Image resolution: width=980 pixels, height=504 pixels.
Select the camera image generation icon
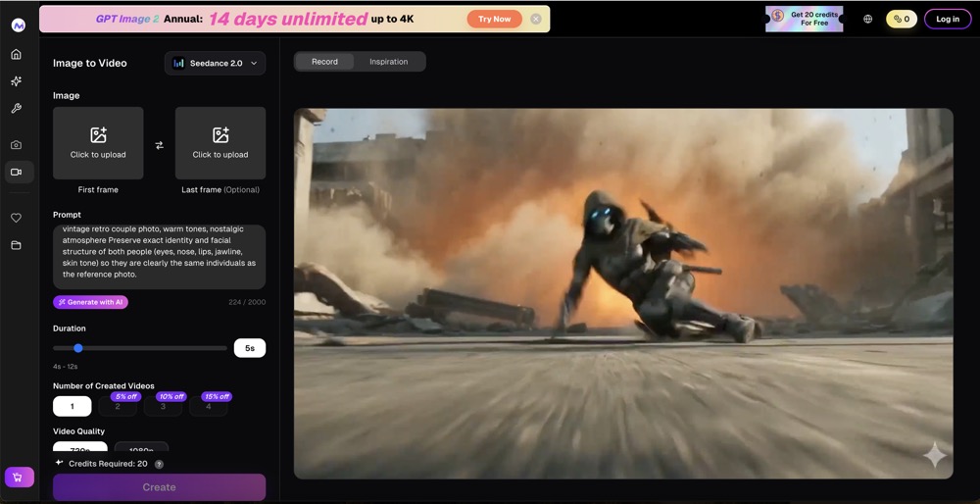coord(17,145)
